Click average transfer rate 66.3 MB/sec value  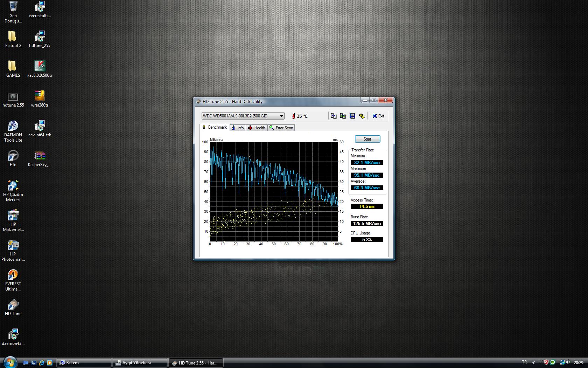367,188
